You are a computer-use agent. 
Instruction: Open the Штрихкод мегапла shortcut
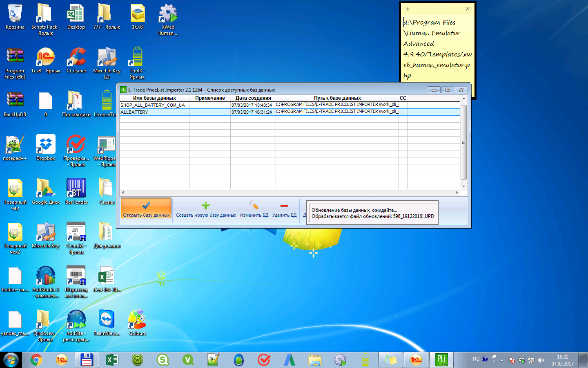point(76,282)
